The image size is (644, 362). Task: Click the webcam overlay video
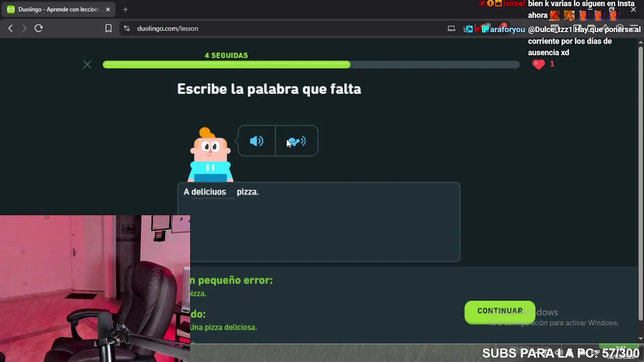[x=95, y=289]
